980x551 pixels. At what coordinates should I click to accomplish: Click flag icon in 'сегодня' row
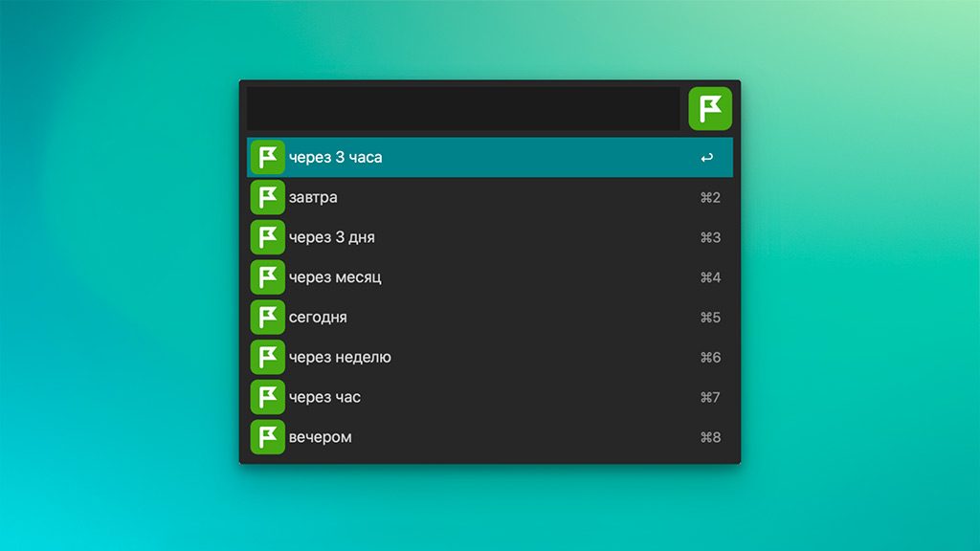(268, 318)
